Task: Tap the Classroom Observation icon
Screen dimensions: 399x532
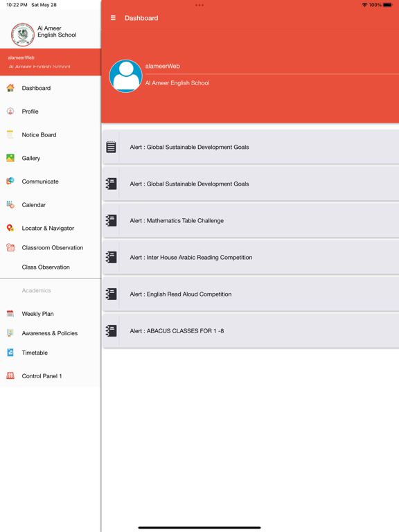Action: (x=10, y=248)
